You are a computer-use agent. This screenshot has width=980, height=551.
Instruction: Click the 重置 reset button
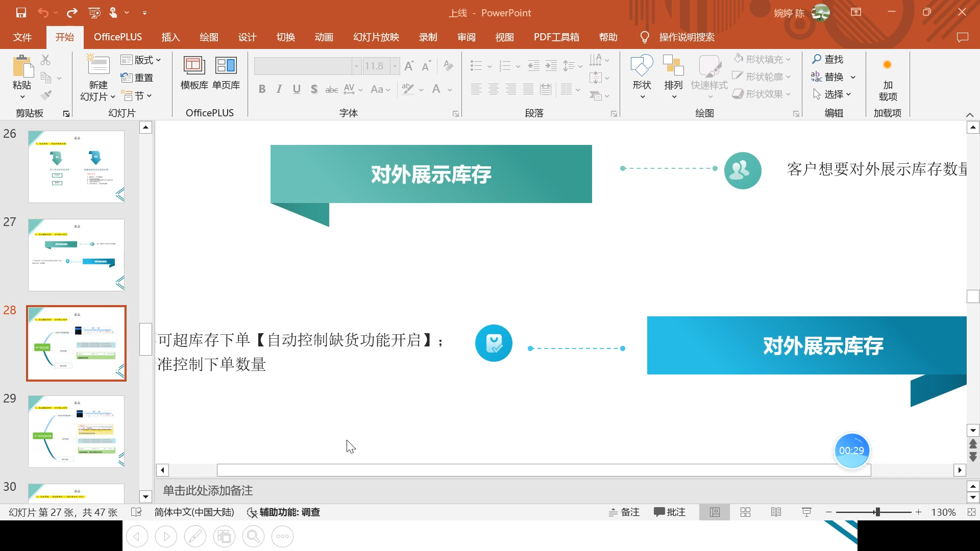[137, 78]
